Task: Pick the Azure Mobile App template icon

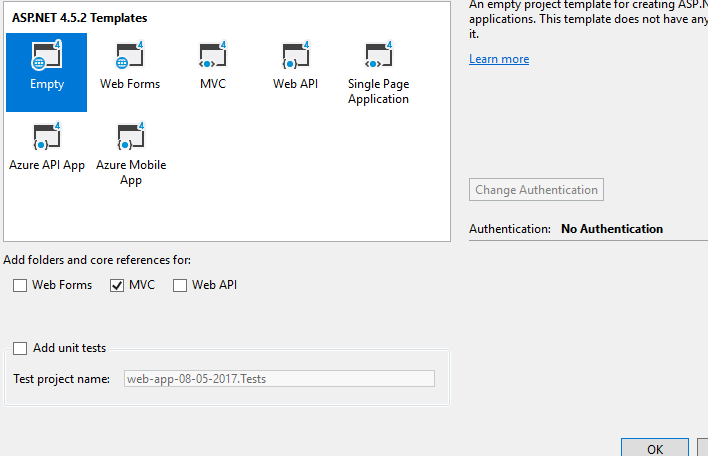Action: point(131,137)
